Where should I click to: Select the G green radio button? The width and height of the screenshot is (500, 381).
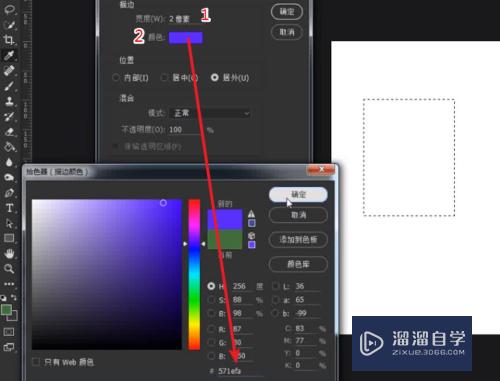point(211,342)
